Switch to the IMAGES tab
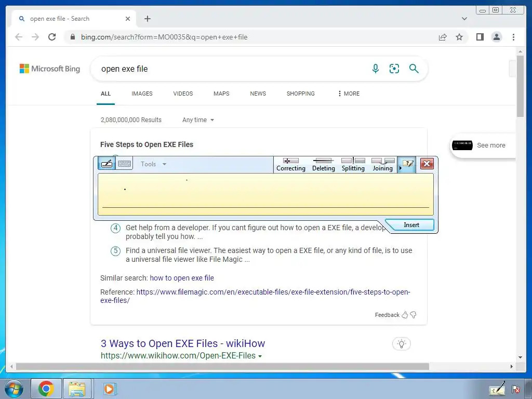532x399 pixels. [142, 94]
